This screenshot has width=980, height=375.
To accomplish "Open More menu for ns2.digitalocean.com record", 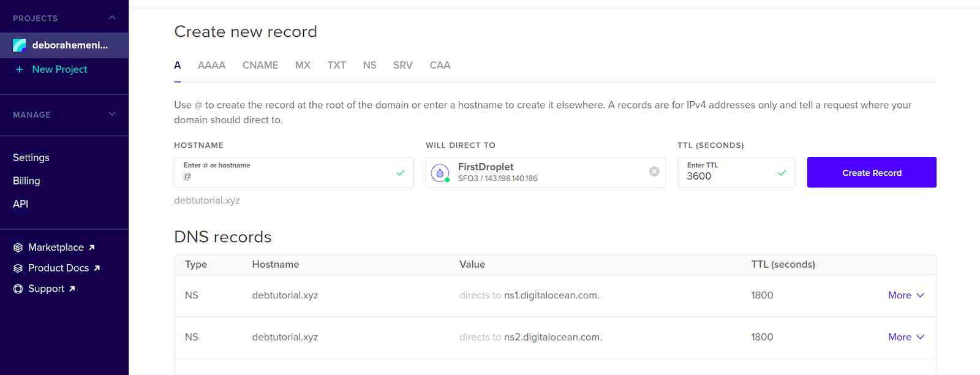I will tap(906, 337).
